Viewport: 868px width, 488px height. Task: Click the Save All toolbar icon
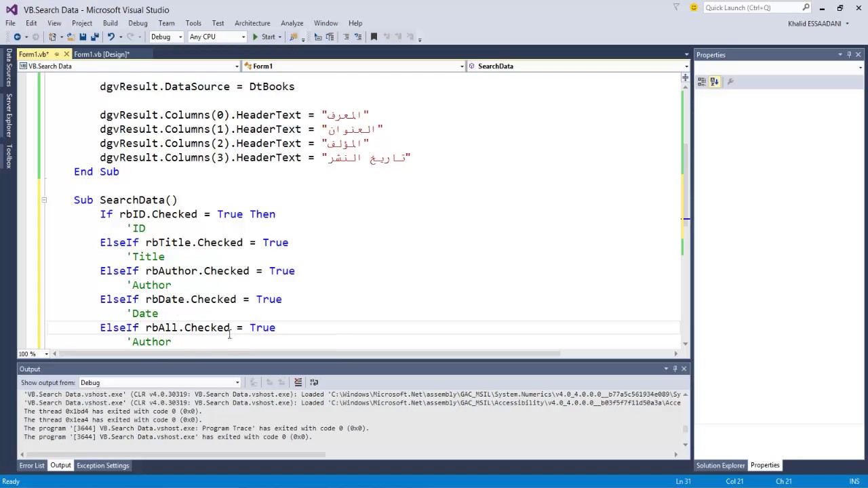[95, 37]
